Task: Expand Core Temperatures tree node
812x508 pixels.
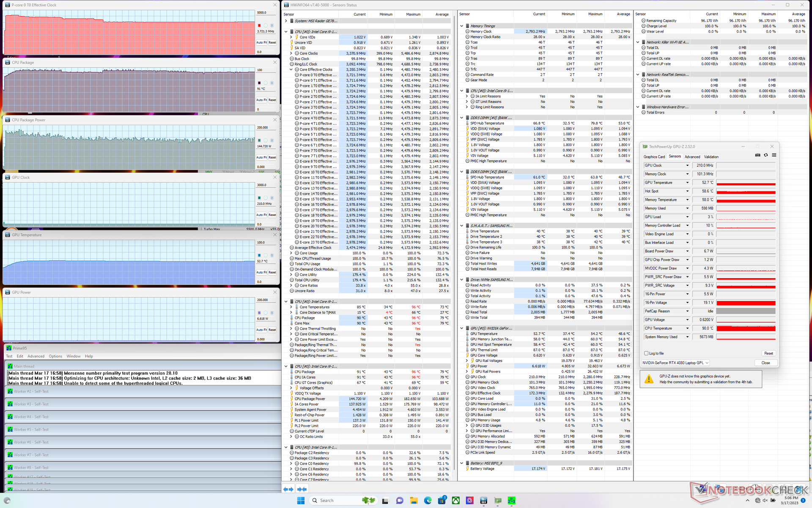Action: point(291,307)
